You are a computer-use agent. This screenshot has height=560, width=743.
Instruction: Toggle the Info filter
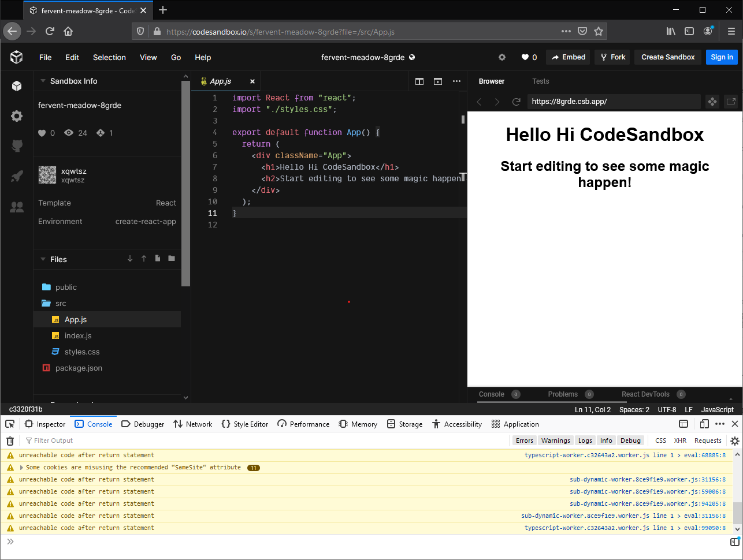606,440
